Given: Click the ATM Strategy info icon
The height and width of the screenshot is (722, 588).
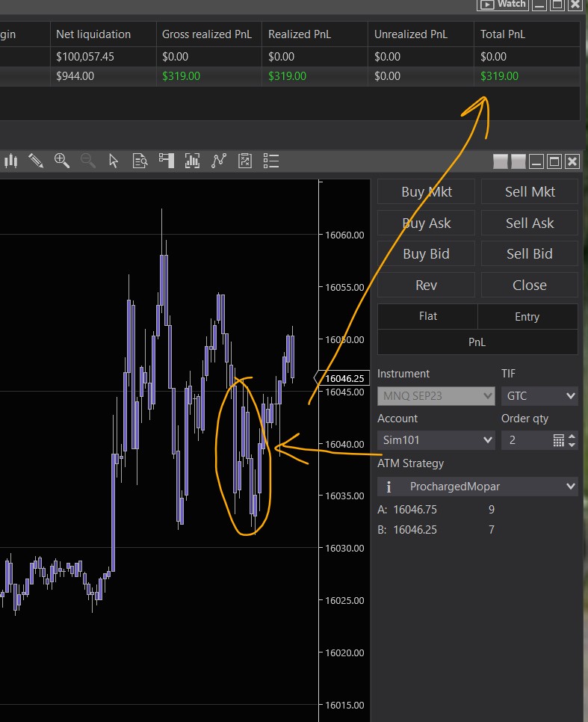Looking at the screenshot, I should [x=389, y=487].
